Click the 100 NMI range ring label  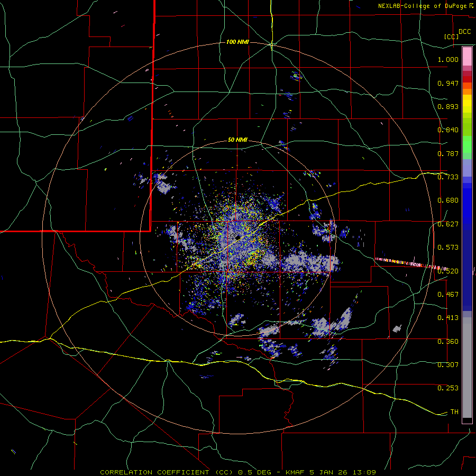pos(237,42)
